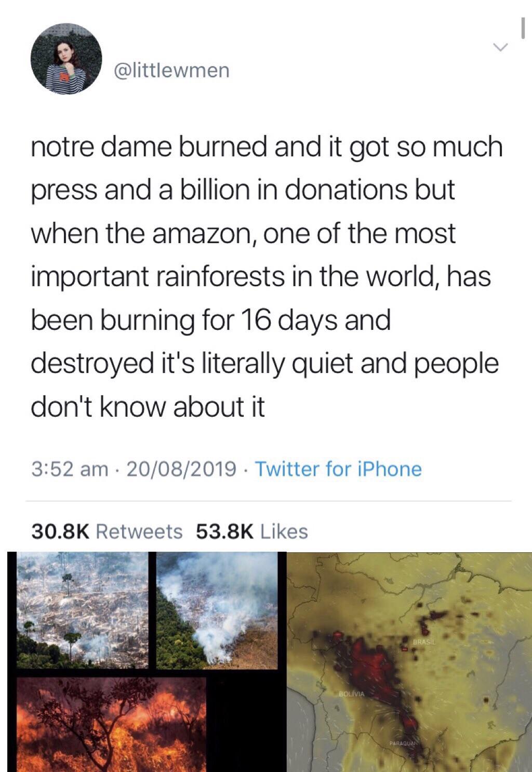Click the Brasil label on the map
532x772 pixels.
(x=423, y=644)
